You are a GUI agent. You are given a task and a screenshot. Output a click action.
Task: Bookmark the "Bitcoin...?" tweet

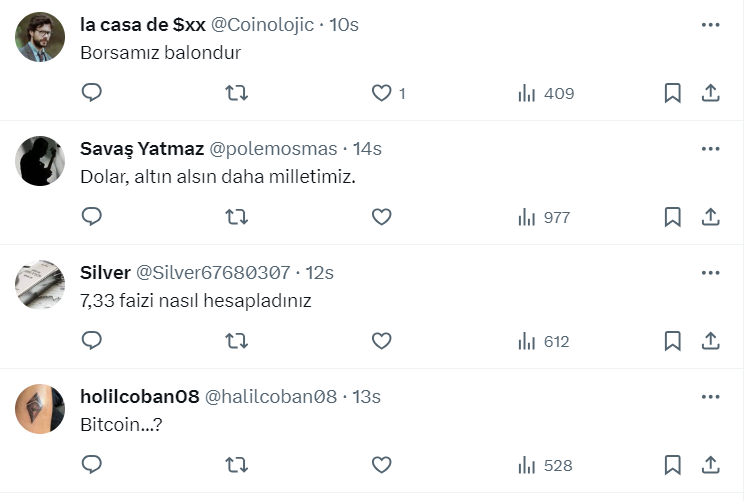tap(673, 465)
